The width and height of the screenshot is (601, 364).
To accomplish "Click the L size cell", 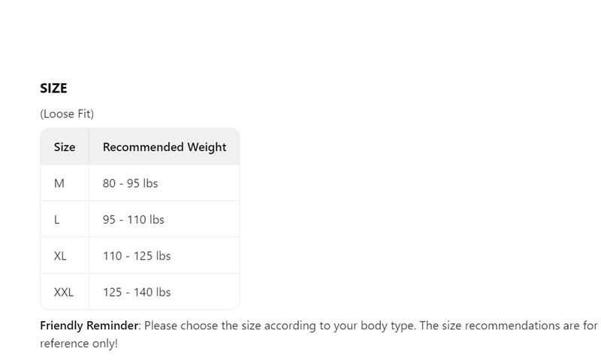I will click(65, 220).
